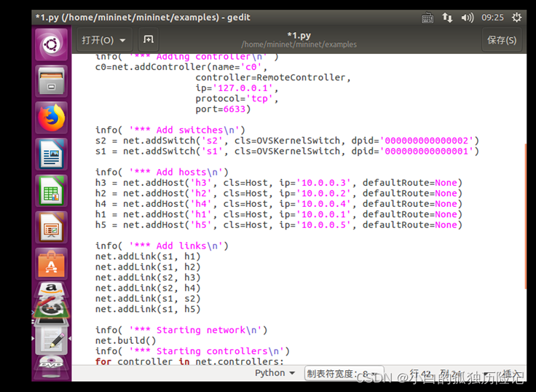Open Firefox web browser from launcher
This screenshot has width=536, height=392.
tap(51, 118)
